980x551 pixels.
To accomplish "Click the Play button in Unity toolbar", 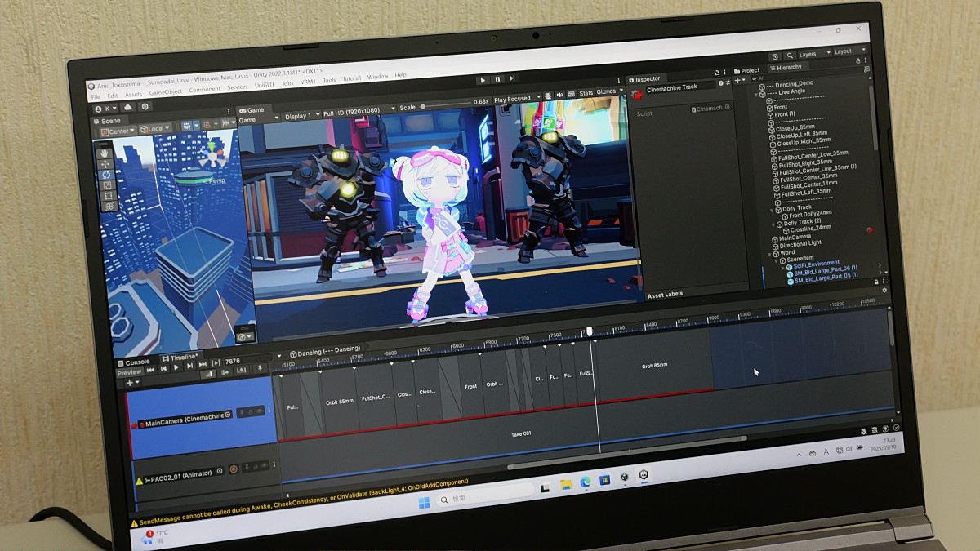I will (483, 80).
